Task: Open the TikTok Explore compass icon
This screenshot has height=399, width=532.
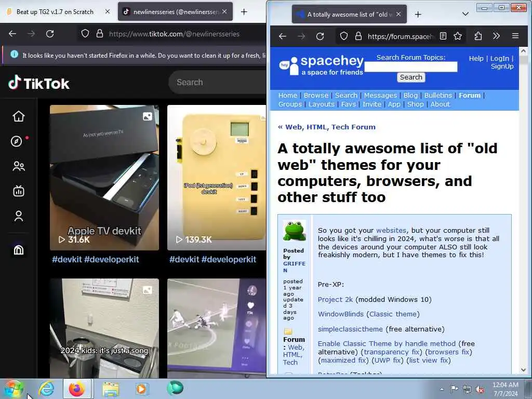Action: (x=16, y=141)
